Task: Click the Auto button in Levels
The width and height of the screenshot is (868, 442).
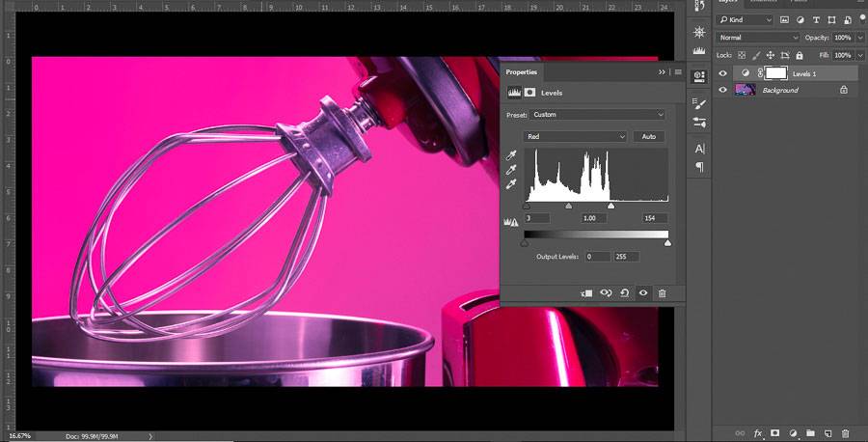Action: tap(649, 137)
